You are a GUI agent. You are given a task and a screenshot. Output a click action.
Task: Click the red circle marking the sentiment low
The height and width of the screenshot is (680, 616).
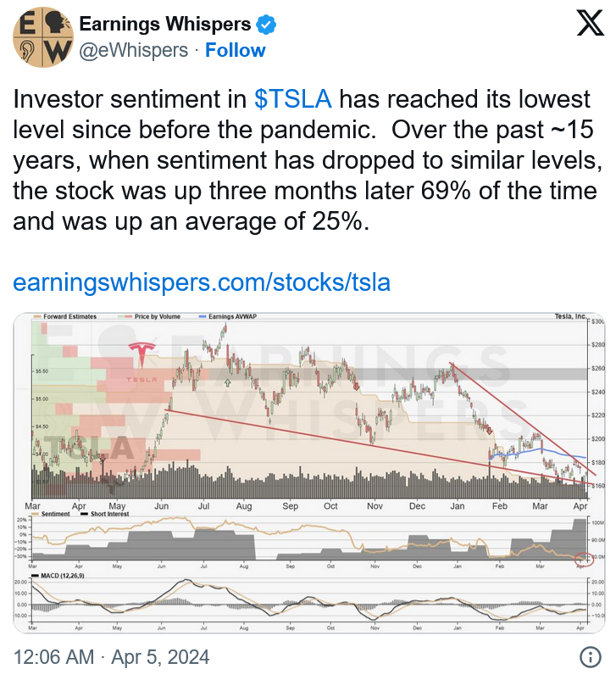point(584,558)
